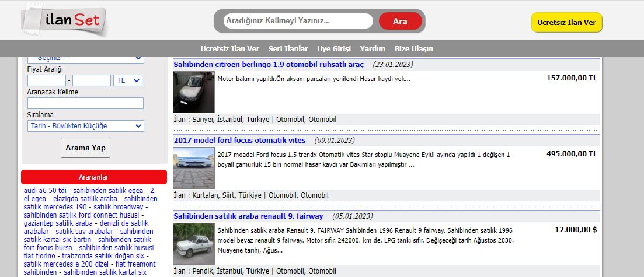Screen dimensions: 644x277
Task: Click 'satılık broadway' popular search
Action: pos(119,207)
